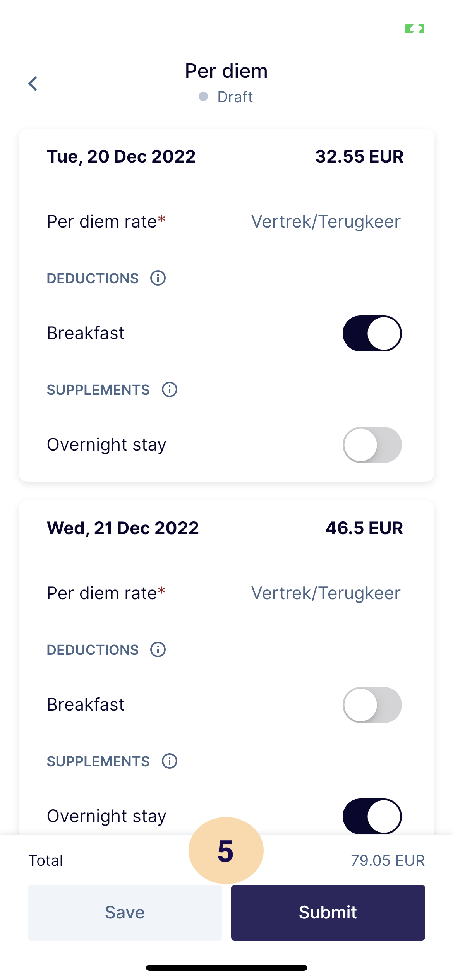Image resolution: width=453 pixels, height=980 pixels.
Task: Tap the 79.05 EUR total amount
Action: pyautogui.click(x=388, y=860)
